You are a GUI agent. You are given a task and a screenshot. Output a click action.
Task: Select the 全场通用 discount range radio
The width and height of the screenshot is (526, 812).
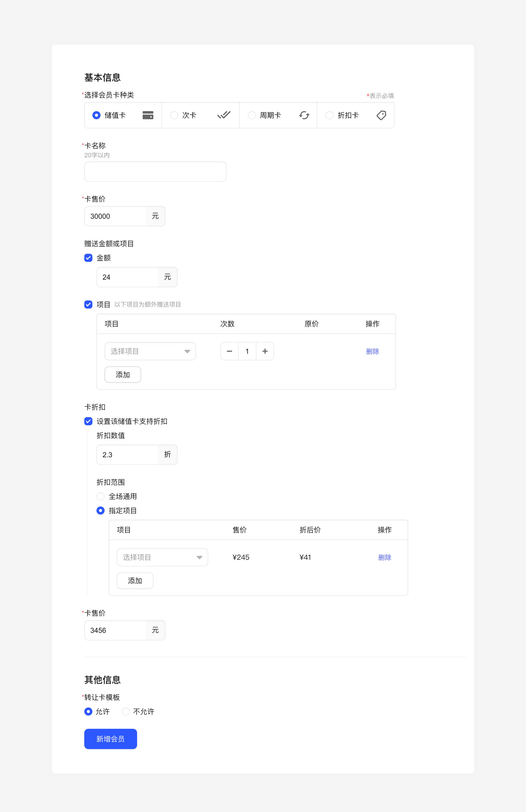pyautogui.click(x=100, y=496)
